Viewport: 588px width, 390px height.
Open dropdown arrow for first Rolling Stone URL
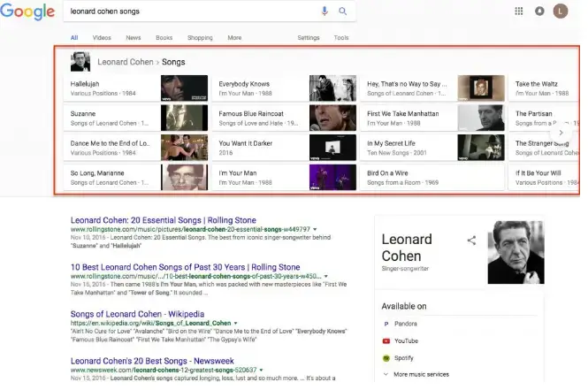point(315,229)
